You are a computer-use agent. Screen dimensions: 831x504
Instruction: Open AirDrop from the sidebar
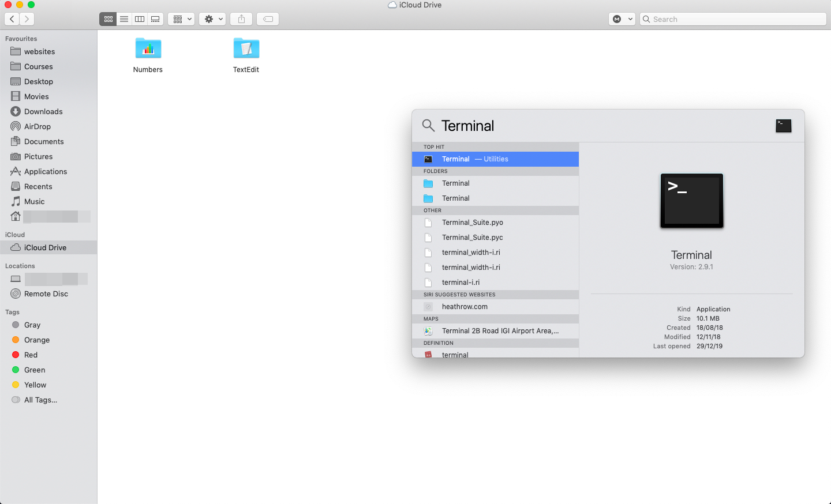click(48, 126)
